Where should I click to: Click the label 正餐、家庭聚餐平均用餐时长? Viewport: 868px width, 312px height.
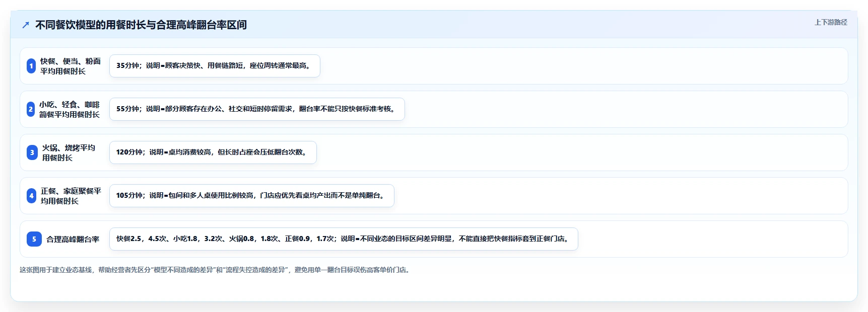pos(71,196)
